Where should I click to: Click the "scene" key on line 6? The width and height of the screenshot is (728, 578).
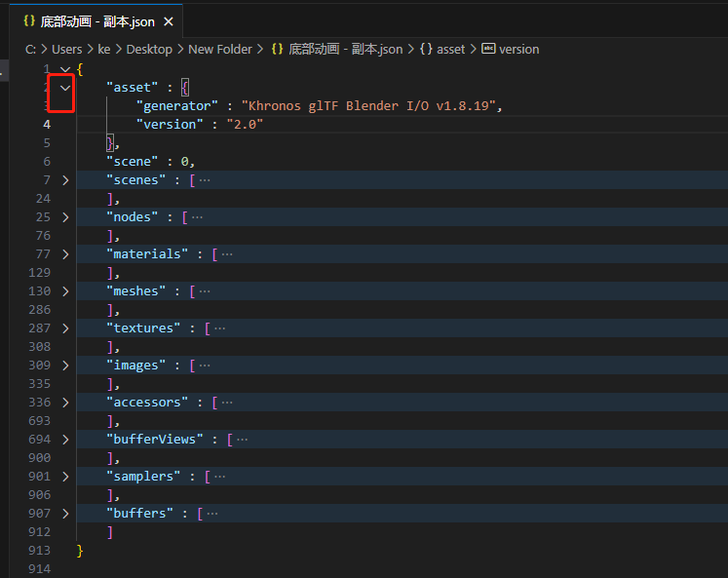pos(132,162)
